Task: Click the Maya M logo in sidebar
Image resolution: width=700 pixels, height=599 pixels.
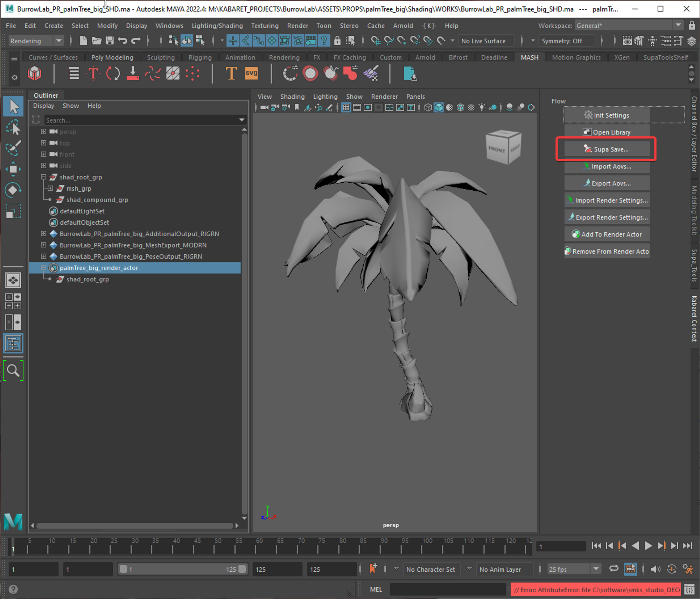Action: pos(13,521)
